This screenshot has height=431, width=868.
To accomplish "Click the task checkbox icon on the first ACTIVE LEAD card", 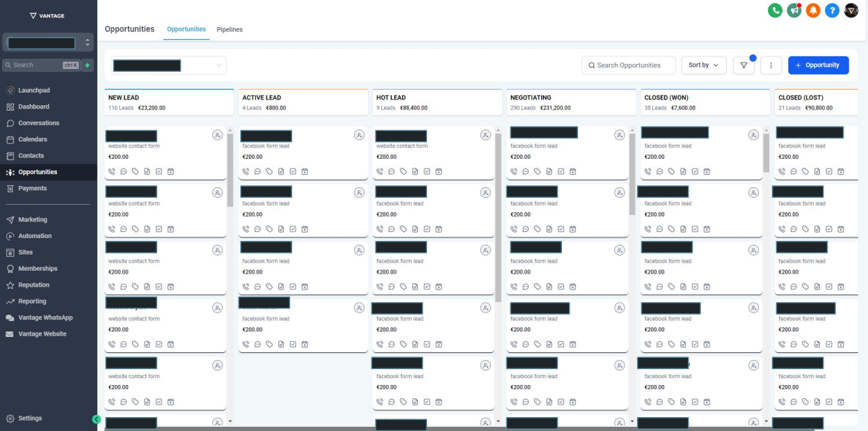I will click(x=293, y=171).
